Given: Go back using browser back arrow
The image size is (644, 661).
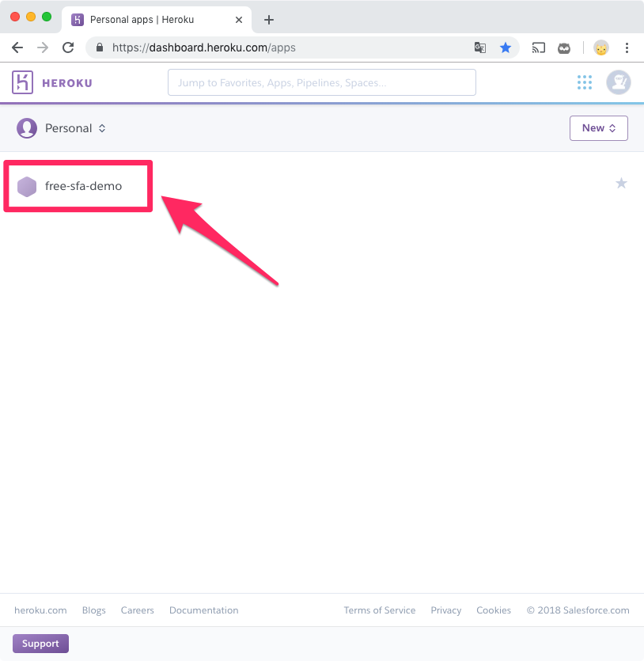Looking at the screenshot, I should [17, 47].
